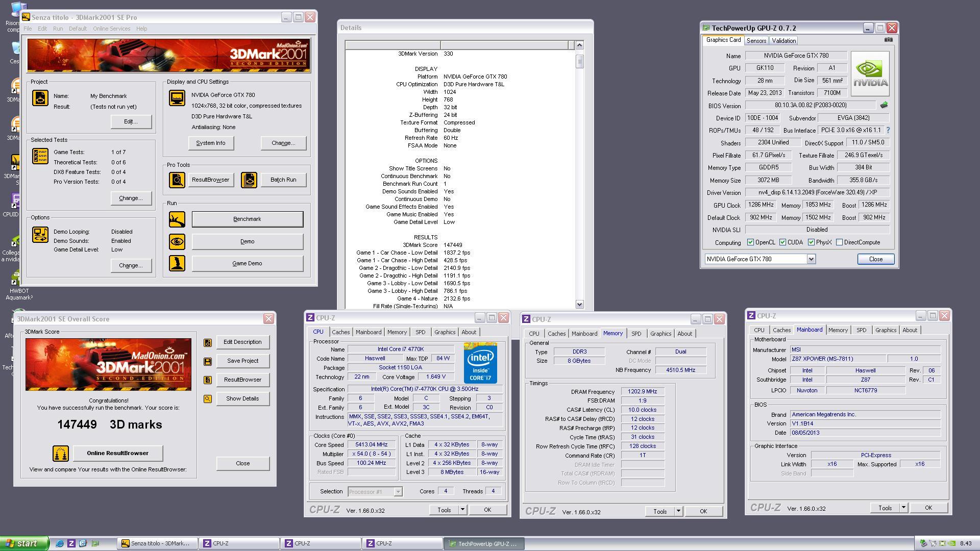The height and width of the screenshot is (551, 980).
Task: Click the Project icon in 3DMark2001
Action: pyautogui.click(x=40, y=97)
